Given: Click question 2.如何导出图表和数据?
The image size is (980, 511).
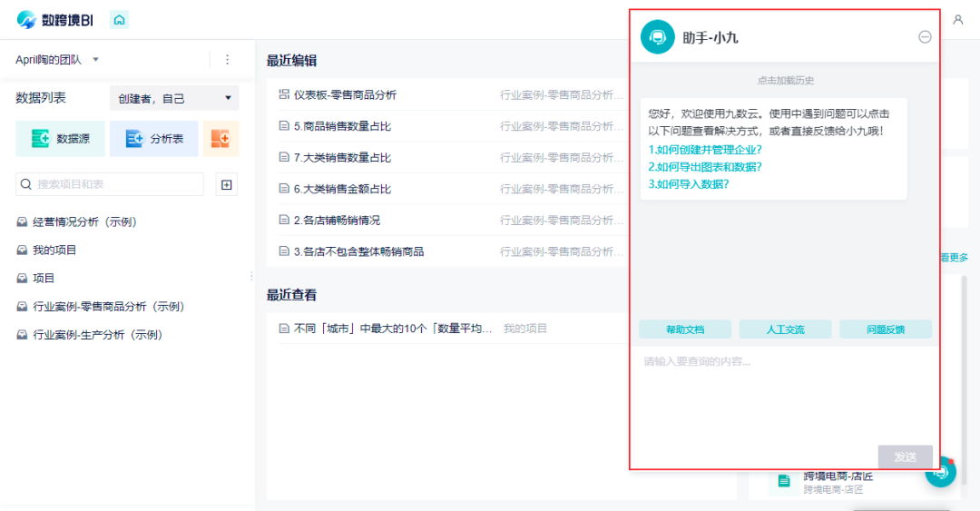Looking at the screenshot, I should click(705, 167).
